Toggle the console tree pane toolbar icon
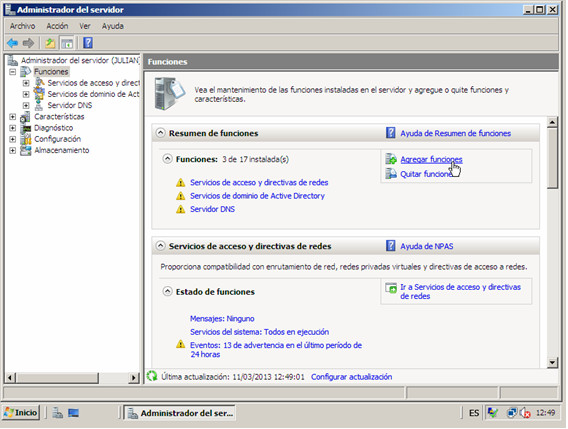The image size is (568, 429). [x=67, y=43]
